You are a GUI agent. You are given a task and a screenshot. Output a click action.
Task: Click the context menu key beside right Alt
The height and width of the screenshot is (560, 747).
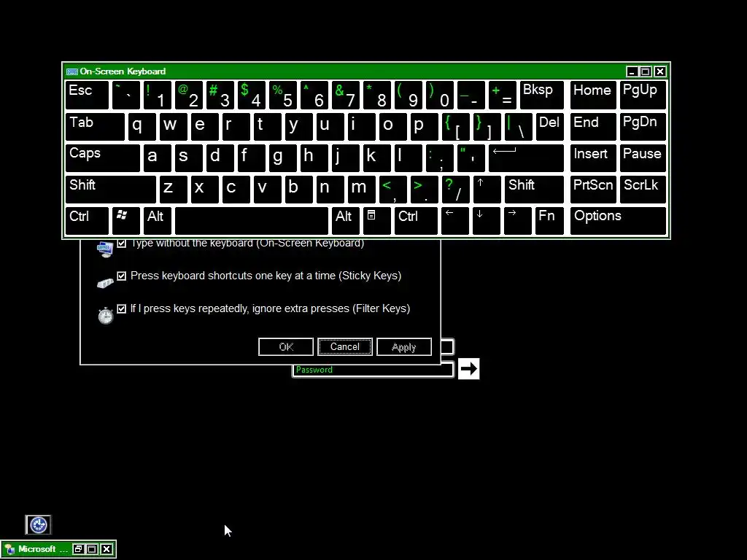pyautogui.click(x=377, y=220)
